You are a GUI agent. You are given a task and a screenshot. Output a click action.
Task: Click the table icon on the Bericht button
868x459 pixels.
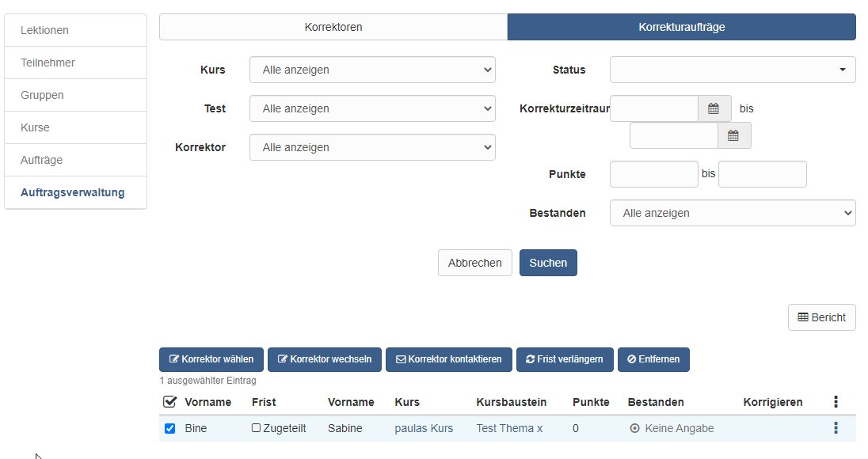coord(803,317)
